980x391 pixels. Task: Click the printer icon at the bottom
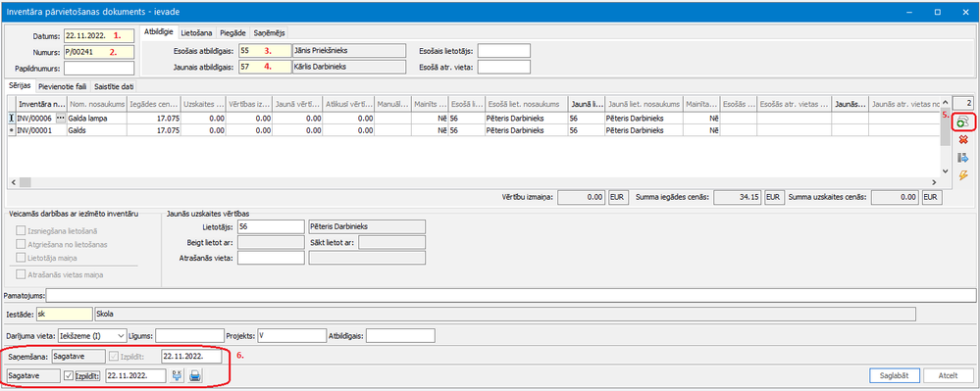point(195,375)
